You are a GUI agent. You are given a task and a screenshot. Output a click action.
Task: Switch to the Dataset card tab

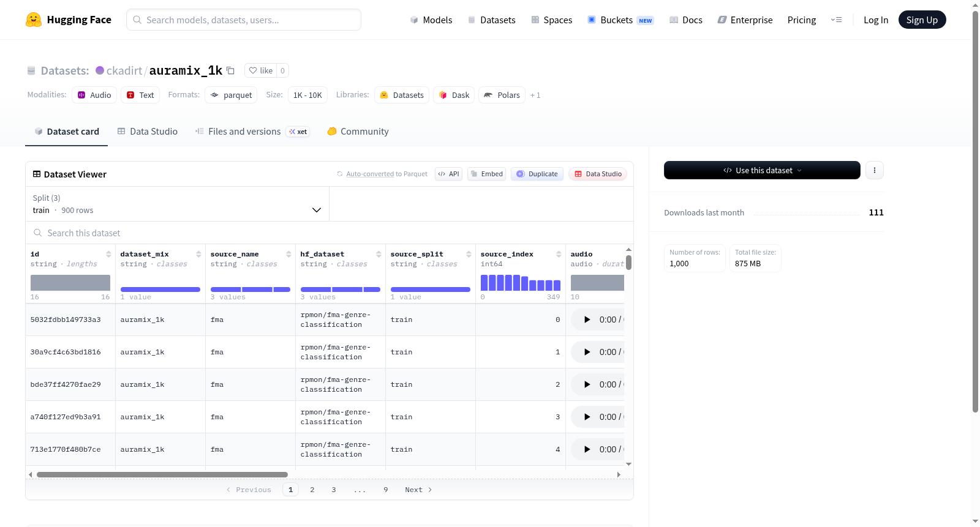point(67,132)
